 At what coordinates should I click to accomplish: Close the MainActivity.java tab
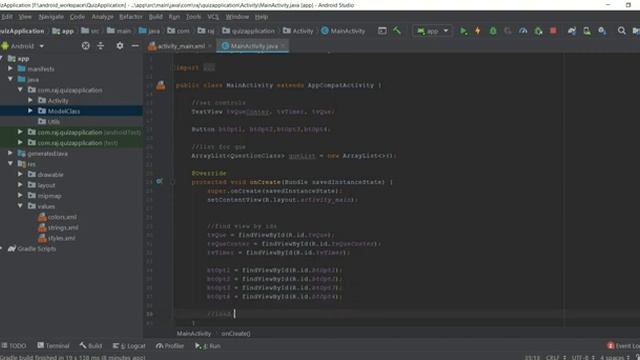coord(283,46)
